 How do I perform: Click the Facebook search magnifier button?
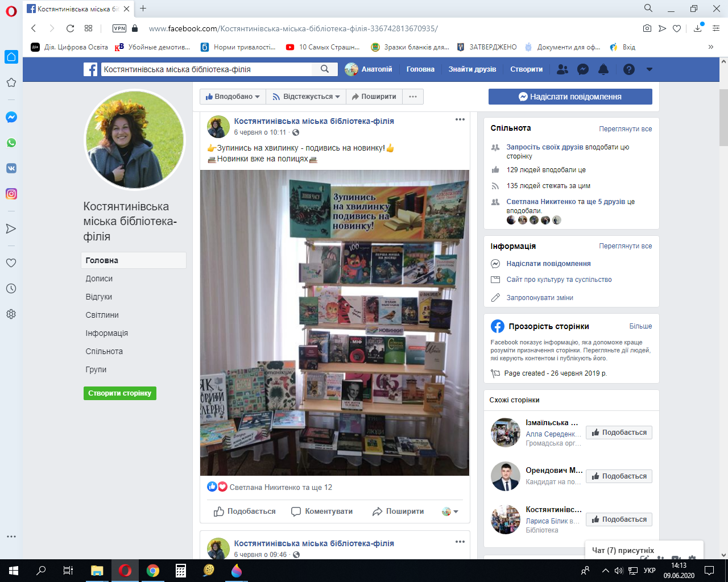click(325, 69)
